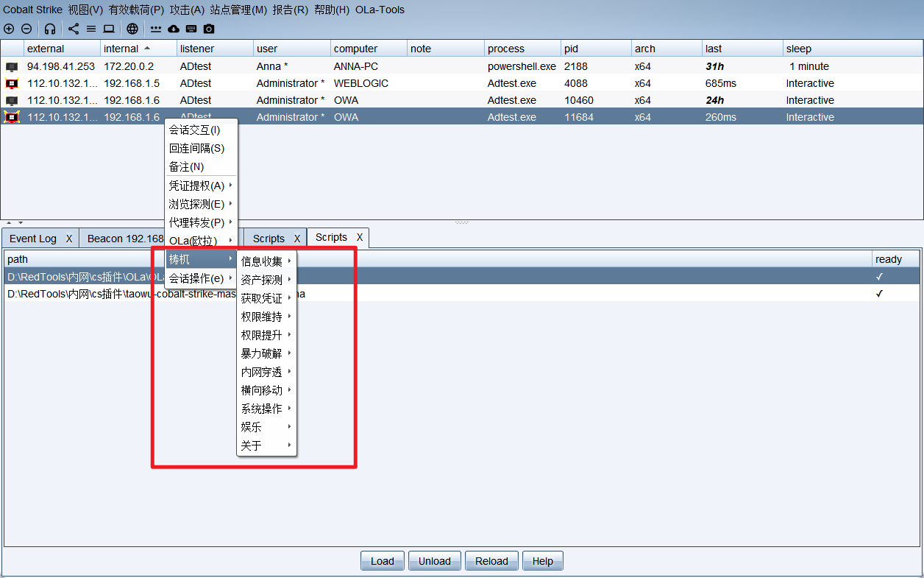Screen dimensions: 924x578
Task: Open the 内网穿透 submenu entry
Action: [x=266, y=372]
